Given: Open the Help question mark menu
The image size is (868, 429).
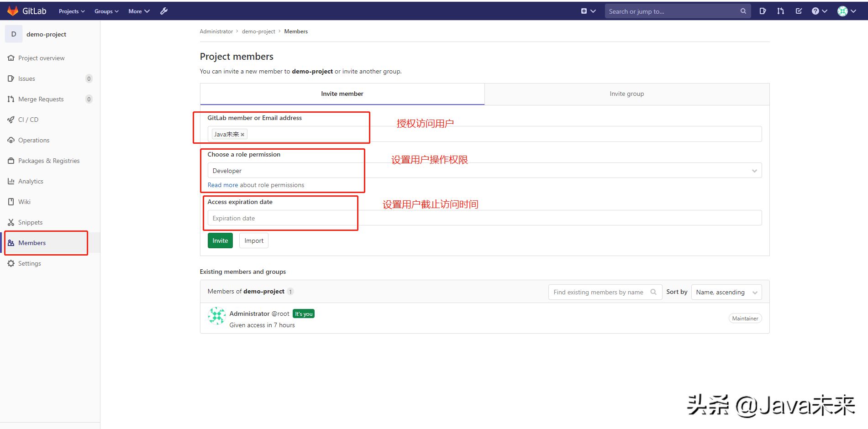Looking at the screenshot, I should [819, 11].
